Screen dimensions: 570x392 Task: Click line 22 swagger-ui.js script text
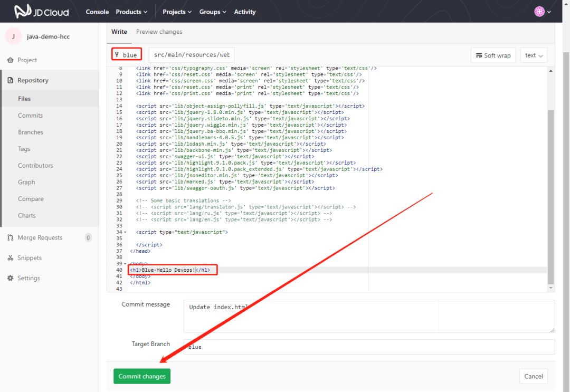pos(225,156)
